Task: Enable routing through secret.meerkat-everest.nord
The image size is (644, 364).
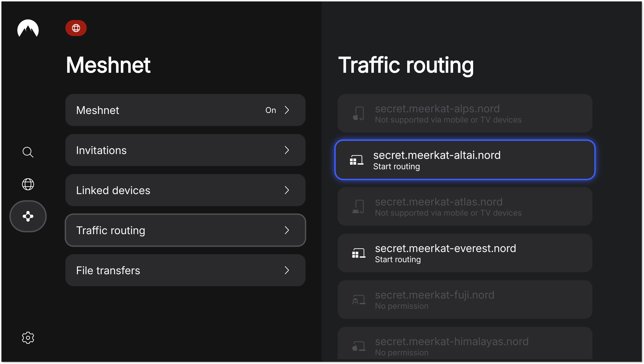Action: [x=465, y=253]
